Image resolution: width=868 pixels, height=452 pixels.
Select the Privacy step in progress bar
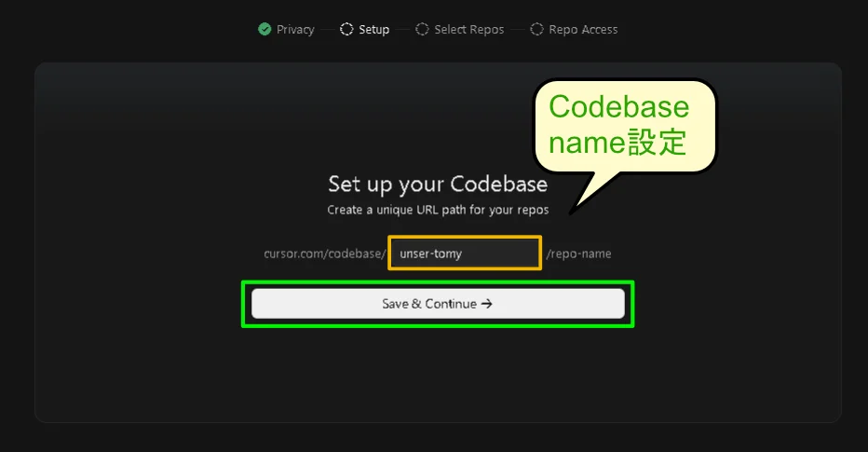coord(286,30)
